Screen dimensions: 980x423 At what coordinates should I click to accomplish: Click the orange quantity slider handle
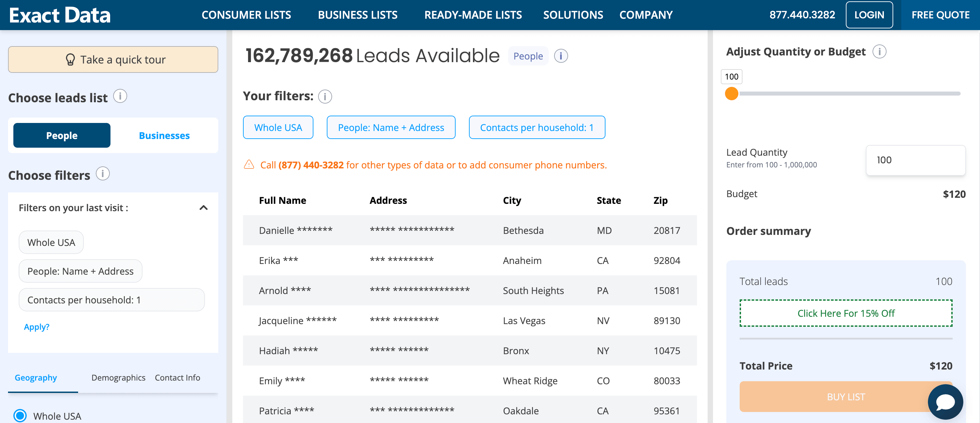pos(731,93)
